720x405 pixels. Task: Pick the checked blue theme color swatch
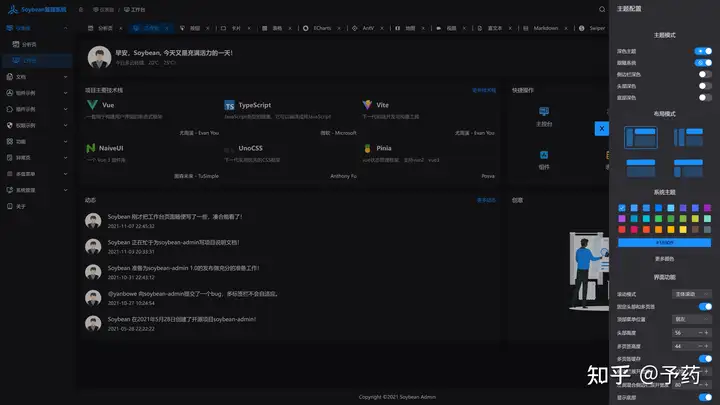click(x=622, y=208)
